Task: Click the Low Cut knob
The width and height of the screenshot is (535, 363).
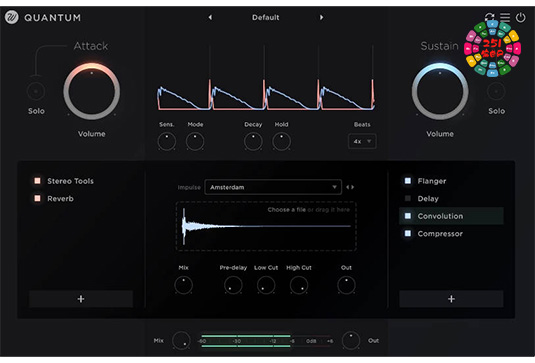Action: (x=266, y=285)
